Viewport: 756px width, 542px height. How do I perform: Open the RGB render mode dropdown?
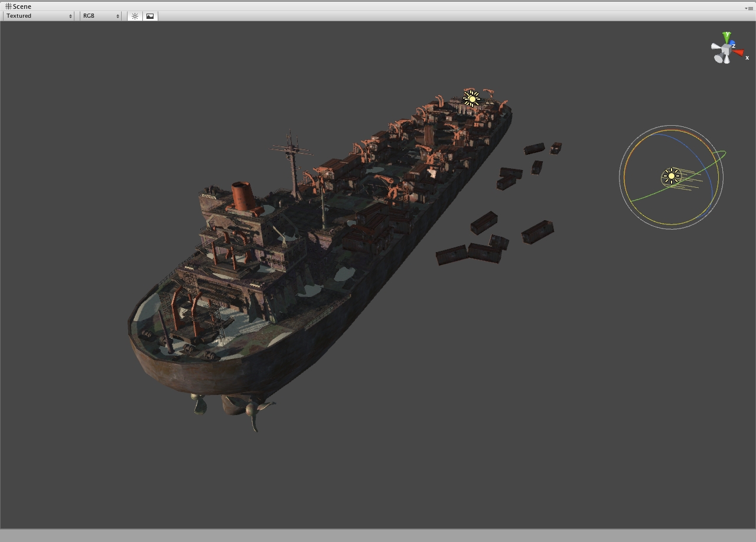[101, 16]
